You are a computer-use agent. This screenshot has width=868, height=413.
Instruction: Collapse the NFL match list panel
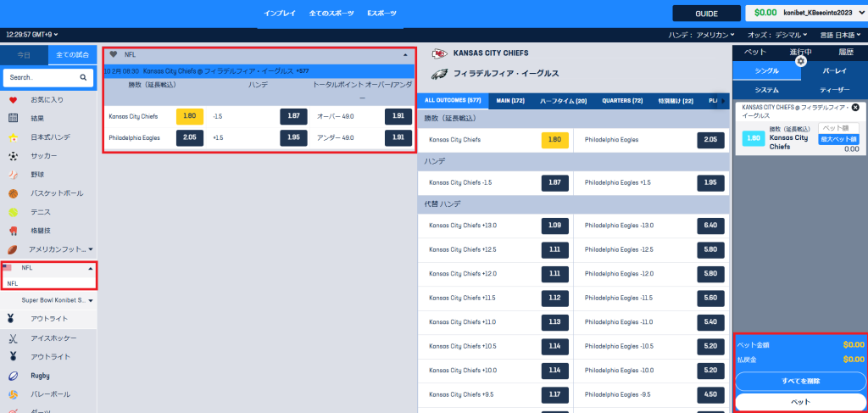tap(405, 55)
